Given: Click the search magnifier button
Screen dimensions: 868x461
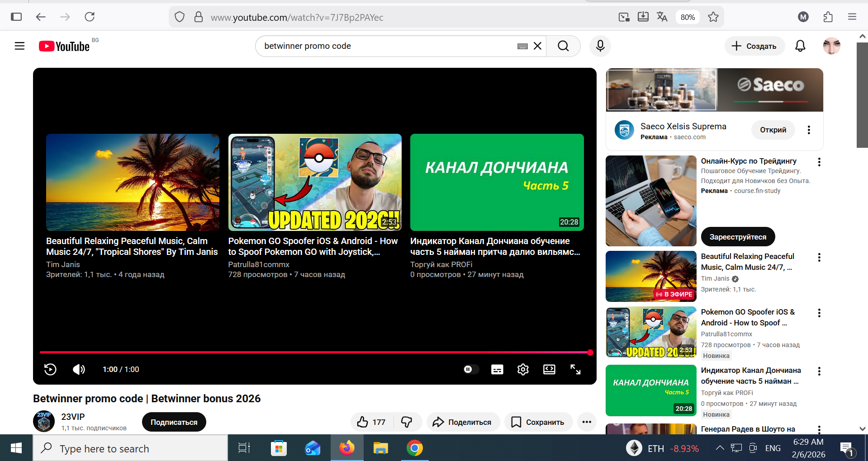Looking at the screenshot, I should (563, 46).
